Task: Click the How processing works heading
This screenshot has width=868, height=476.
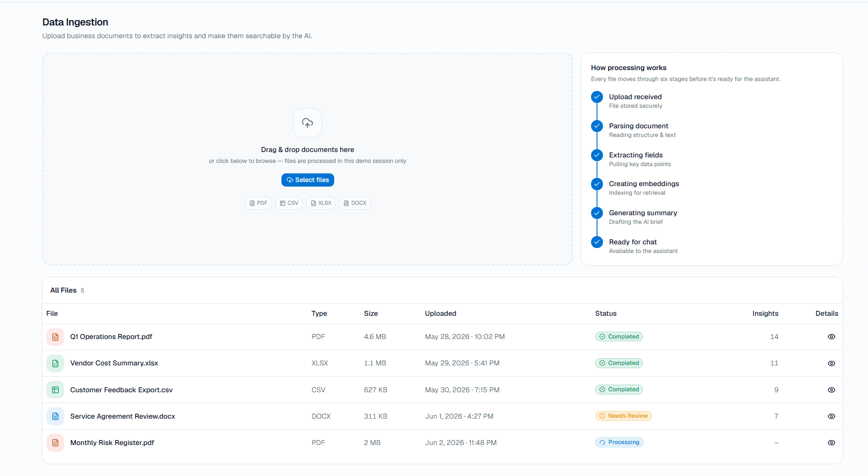Action: point(628,68)
